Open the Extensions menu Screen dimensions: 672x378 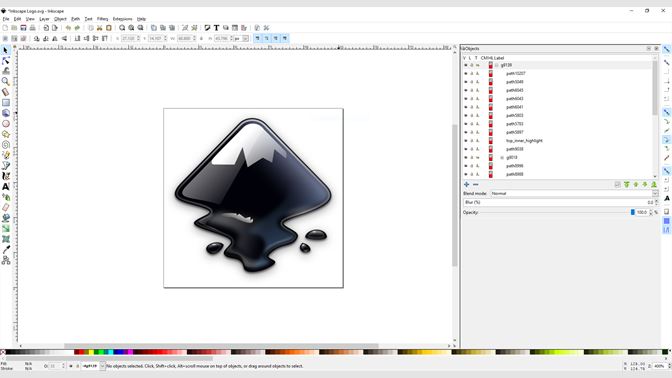point(123,19)
